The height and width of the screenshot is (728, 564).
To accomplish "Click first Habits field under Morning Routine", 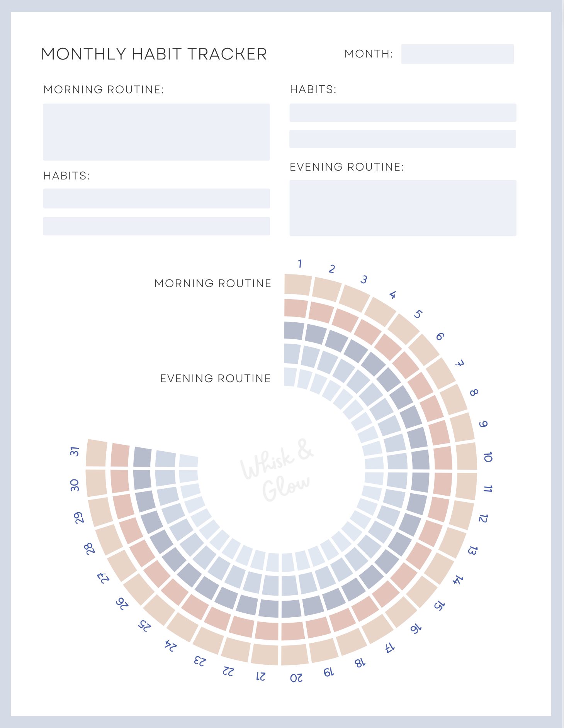I will pyautogui.click(x=156, y=198).
